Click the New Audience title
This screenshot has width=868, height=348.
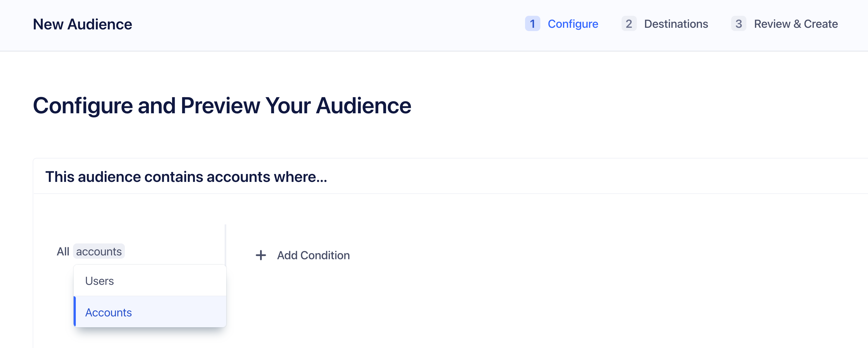82,24
